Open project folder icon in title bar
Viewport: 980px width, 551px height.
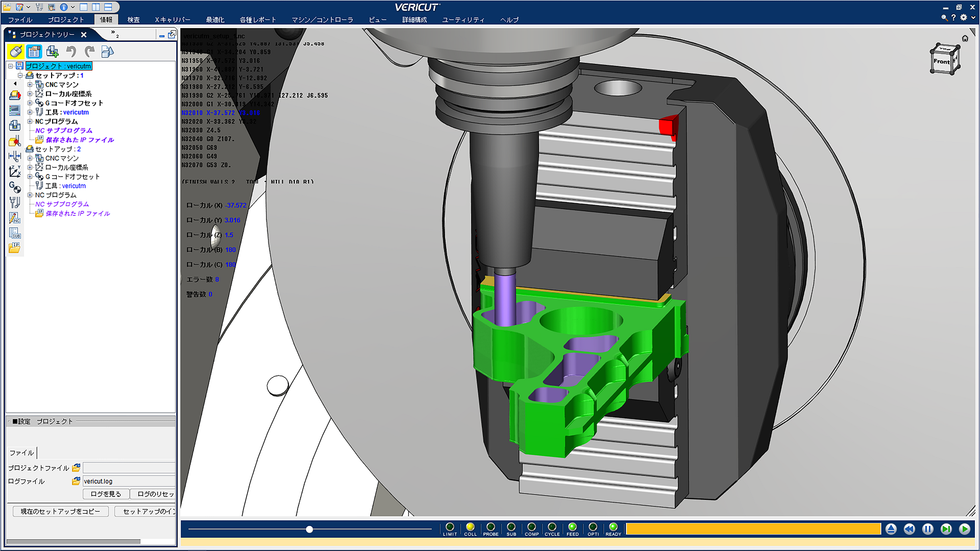[7, 7]
